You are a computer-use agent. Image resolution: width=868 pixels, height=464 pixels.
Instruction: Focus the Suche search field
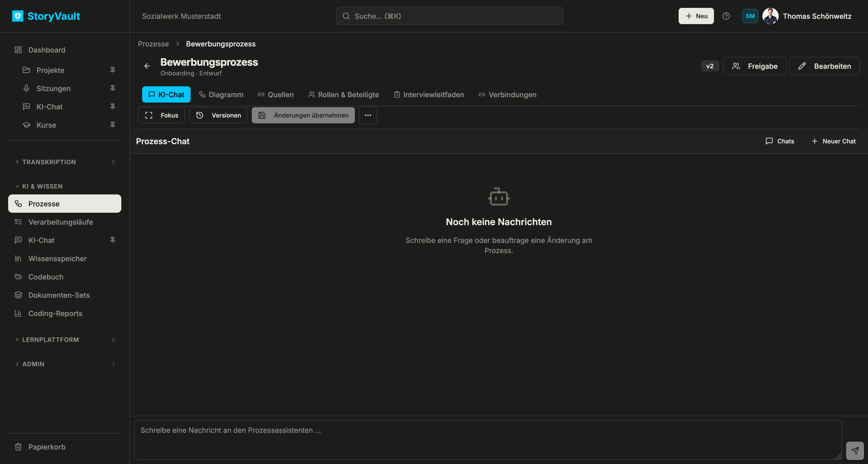(x=449, y=16)
